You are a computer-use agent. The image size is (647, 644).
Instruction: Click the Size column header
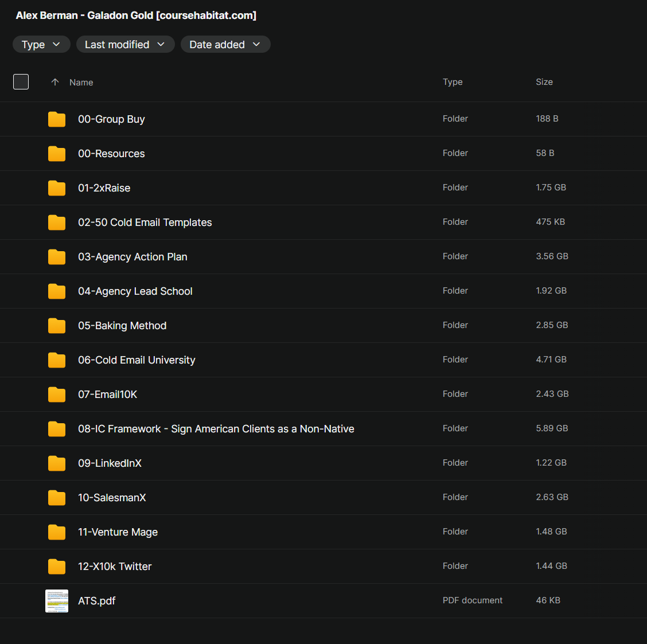coord(544,82)
